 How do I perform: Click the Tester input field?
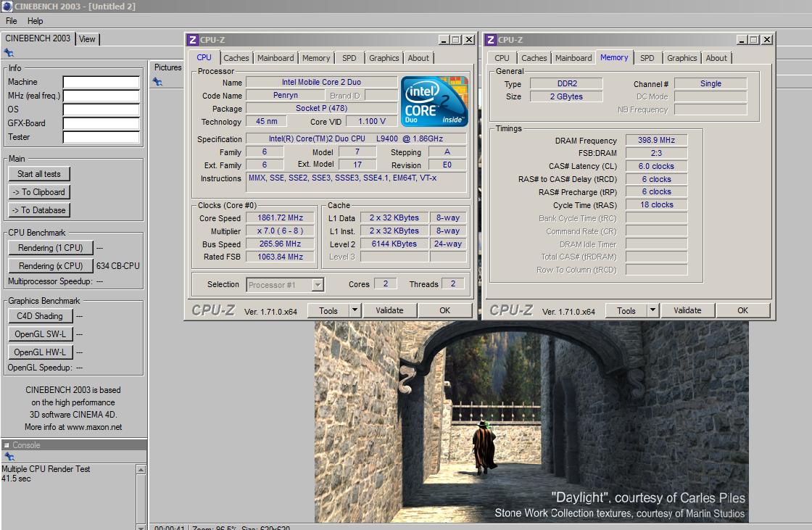(x=101, y=137)
